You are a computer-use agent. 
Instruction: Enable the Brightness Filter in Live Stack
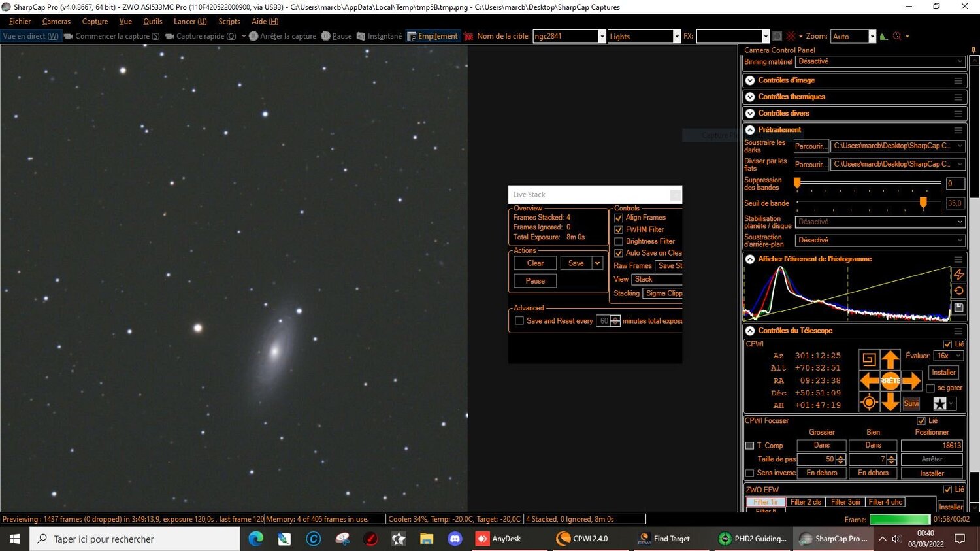point(618,241)
